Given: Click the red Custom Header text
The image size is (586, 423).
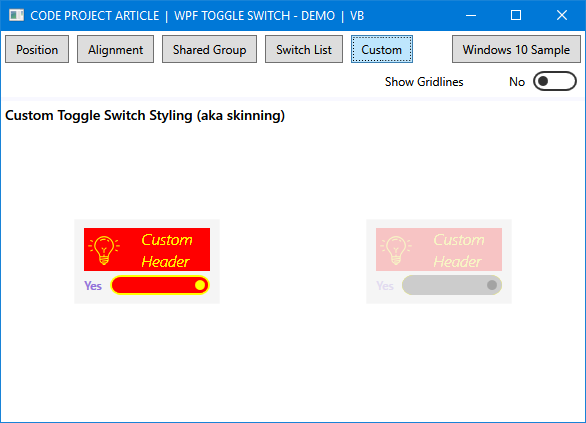Looking at the screenshot, I should click(x=167, y=250).
